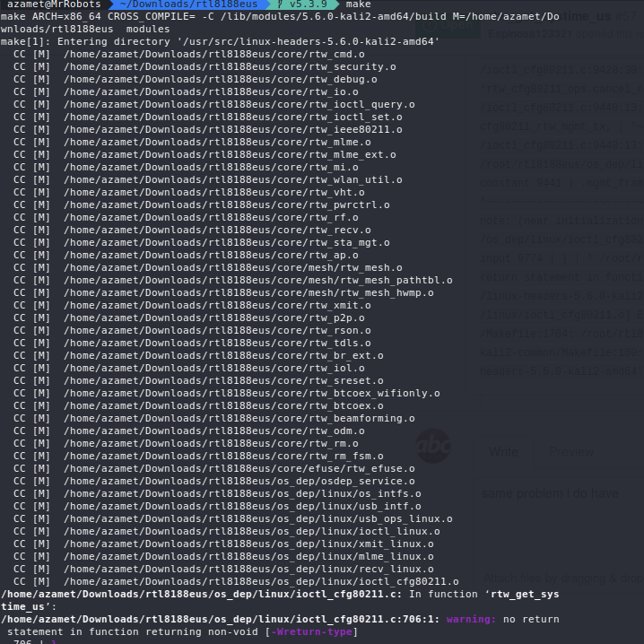Select the os_intfs.o compile line
Screen dimensions: 644x644
coord(217,494)
